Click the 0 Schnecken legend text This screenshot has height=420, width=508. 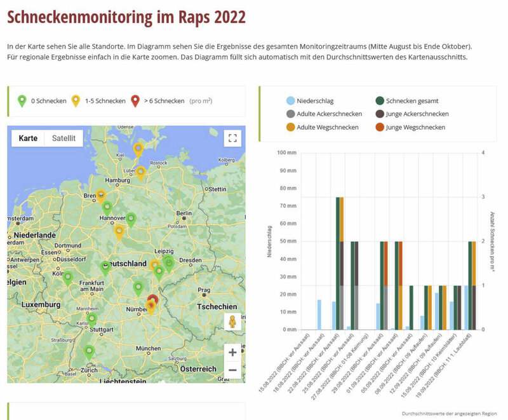point(49,101)
